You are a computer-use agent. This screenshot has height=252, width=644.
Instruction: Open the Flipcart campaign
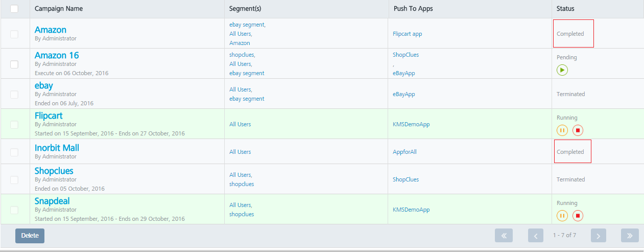click(x=49, y=116)
